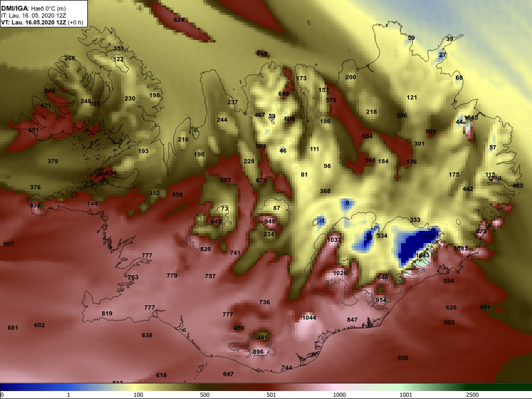Click the map value '506'

pyautogui.click(x=402, y=115)
